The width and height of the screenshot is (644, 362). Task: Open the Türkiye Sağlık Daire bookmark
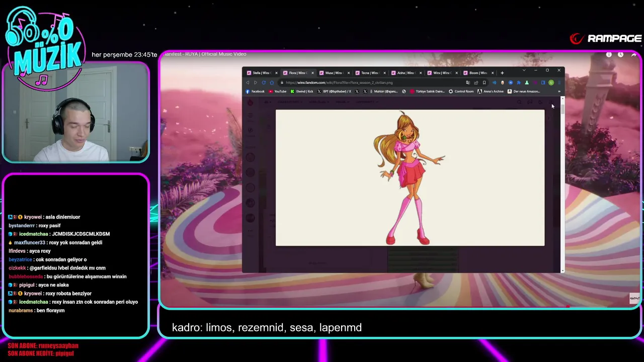click(x=427, y=92)
